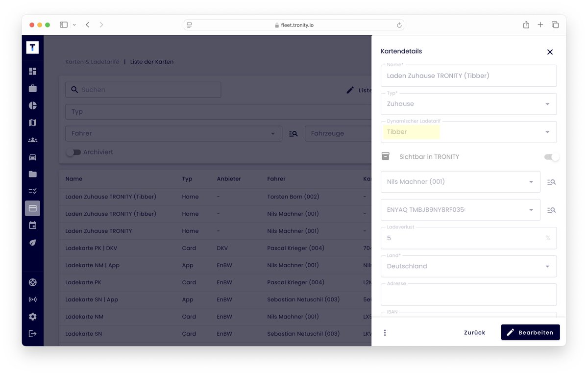The width and height of the screenshot is (588, 375).
Task: Open the ENYAQ vehicle dropdown
Action: click(461, 210)
